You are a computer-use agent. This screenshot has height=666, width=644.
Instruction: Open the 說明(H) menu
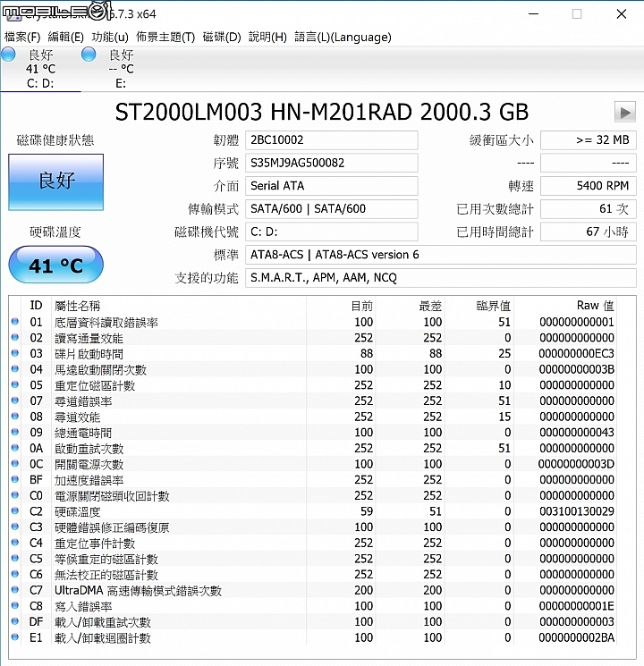(267, 37)
